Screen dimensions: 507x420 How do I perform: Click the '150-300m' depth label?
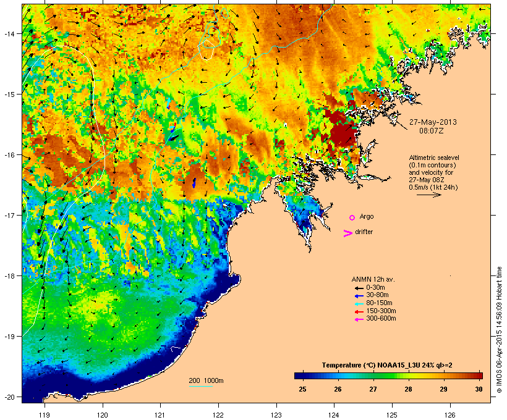coord(381,311)
